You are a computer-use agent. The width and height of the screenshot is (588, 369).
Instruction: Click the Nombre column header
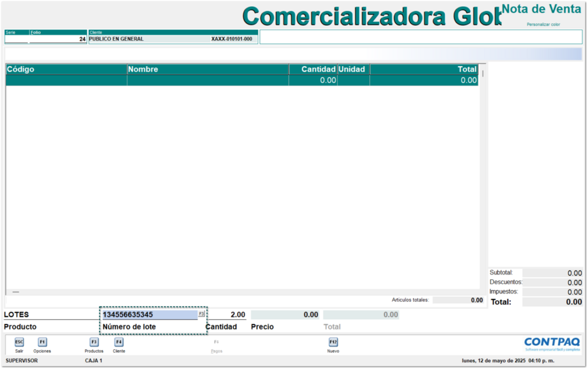[208, 69]
